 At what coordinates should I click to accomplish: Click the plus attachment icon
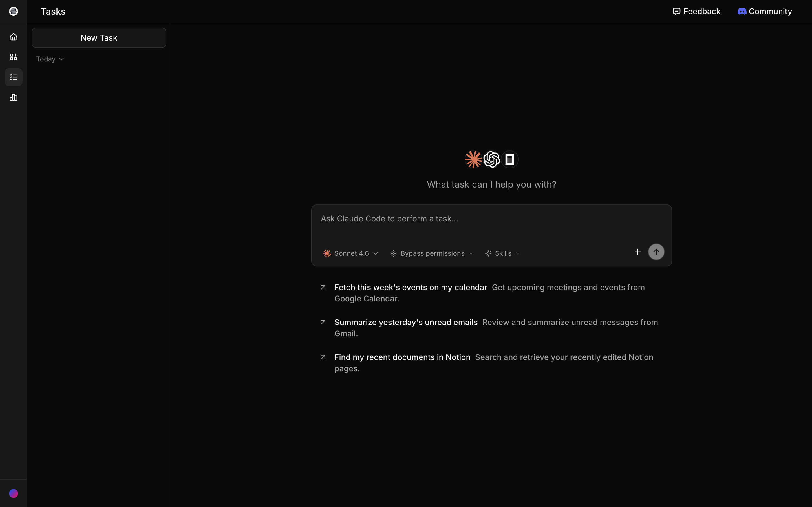637,252
